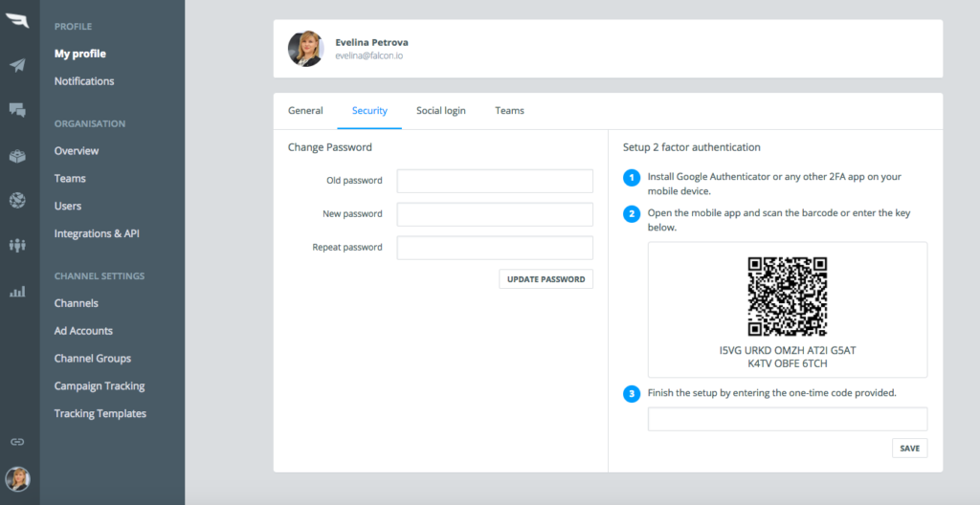The image size is (980, 505).
Task: Go to My profile
Action: (x=80, y=54)
